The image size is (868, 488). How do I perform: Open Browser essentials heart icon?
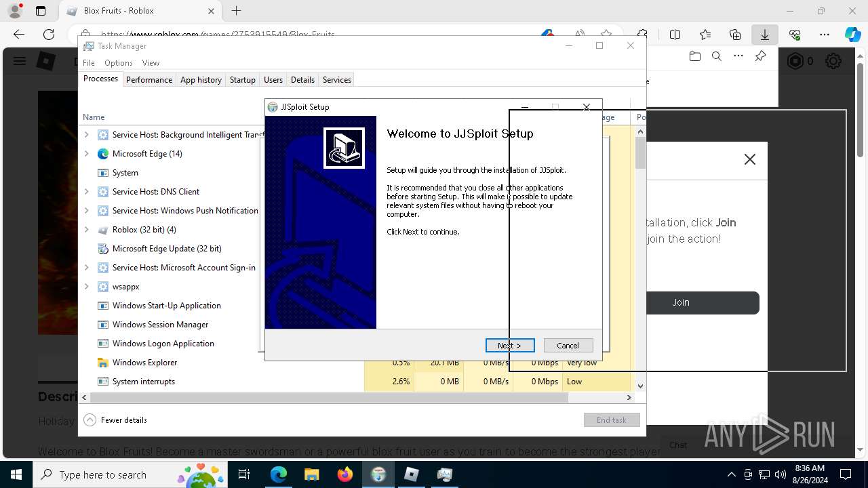coord(795,35)
